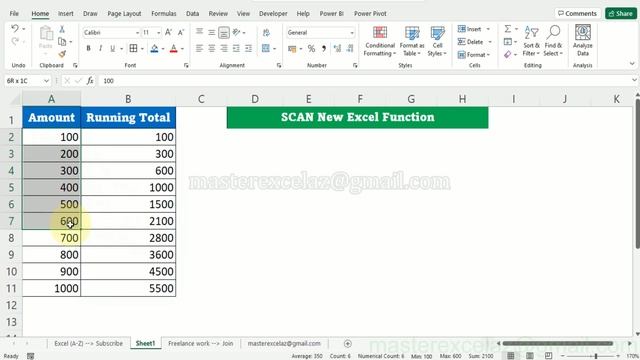Open the Font Color dropdown arrow
Viewport: 640px width, 360px height.
pos(182,49)
